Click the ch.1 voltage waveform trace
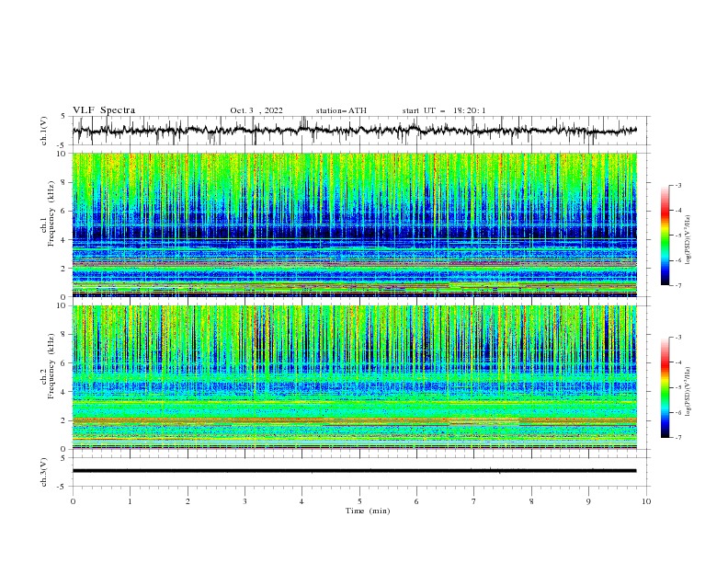Image resolution: width=728 pixels, height=563 pixels. tap(354, 131)
